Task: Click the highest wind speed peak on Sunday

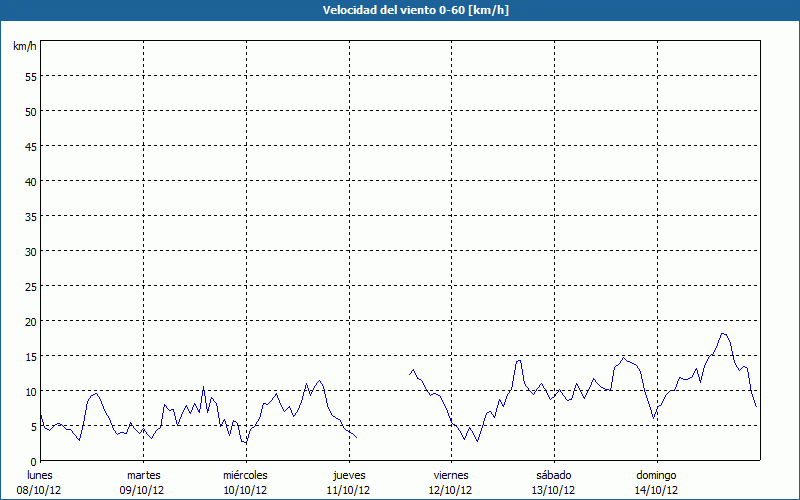Action: click(723, 334)
